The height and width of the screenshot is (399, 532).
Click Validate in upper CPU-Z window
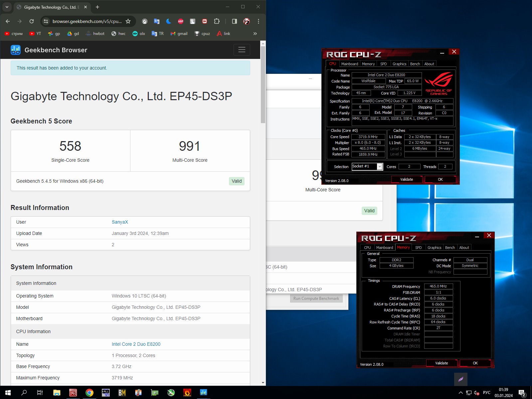407,179
